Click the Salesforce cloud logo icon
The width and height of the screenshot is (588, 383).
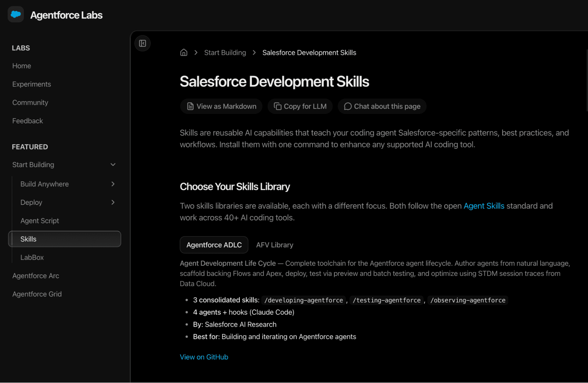coord(16,14)
